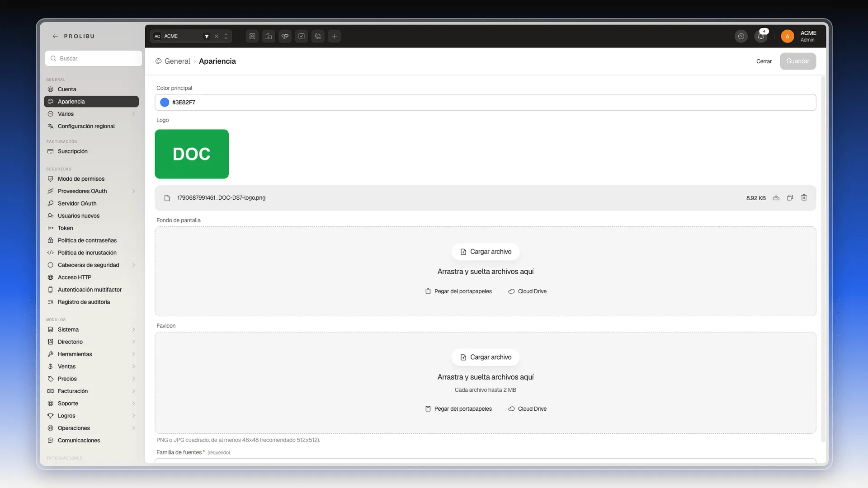Open Registro de auditoría

91,302
